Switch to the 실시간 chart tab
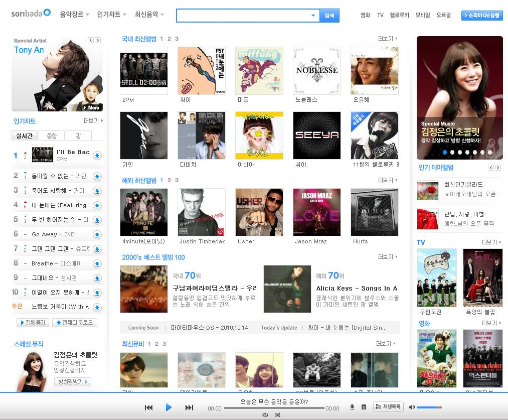The height and width of the screenshot is (420, 508). 25,136
